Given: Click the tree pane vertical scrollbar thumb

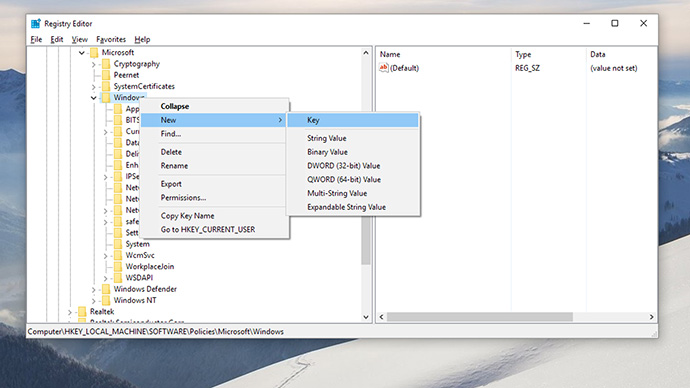Looking at the screenshot, I should pos(366,241).
